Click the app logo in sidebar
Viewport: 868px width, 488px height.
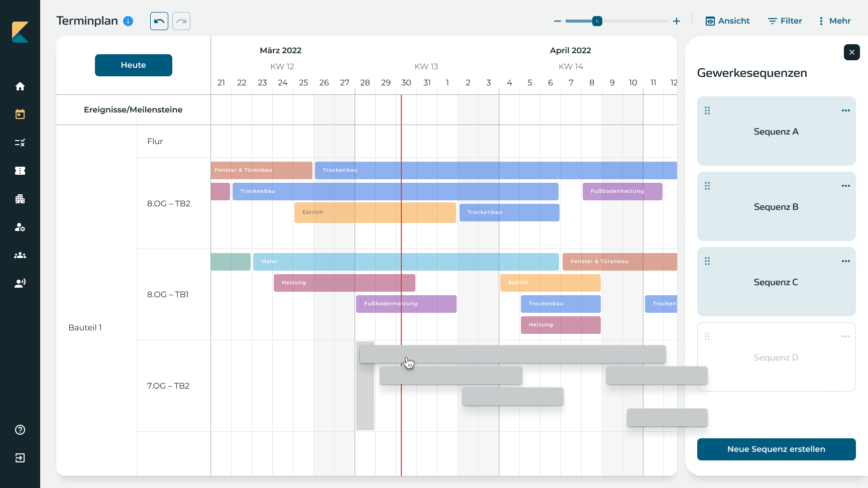pyautogui.click(x=20, y=32)
